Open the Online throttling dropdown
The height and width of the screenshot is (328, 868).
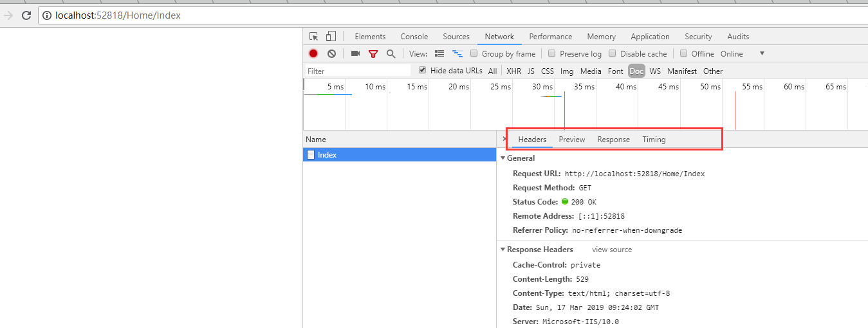(762, 54)
